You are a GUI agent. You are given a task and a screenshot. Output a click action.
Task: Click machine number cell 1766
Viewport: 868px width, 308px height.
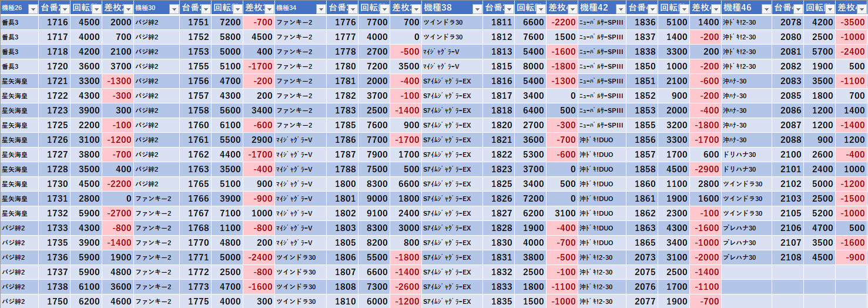195,199
